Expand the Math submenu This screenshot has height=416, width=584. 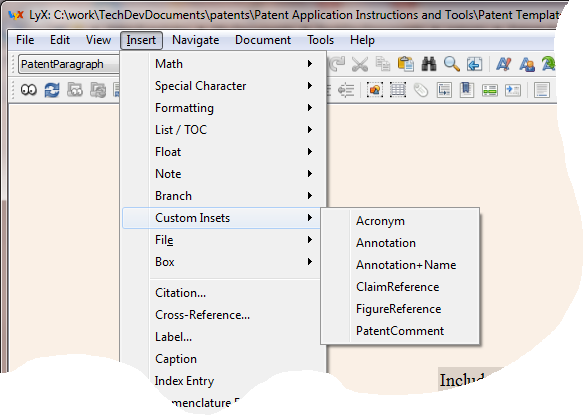(223, 64)
